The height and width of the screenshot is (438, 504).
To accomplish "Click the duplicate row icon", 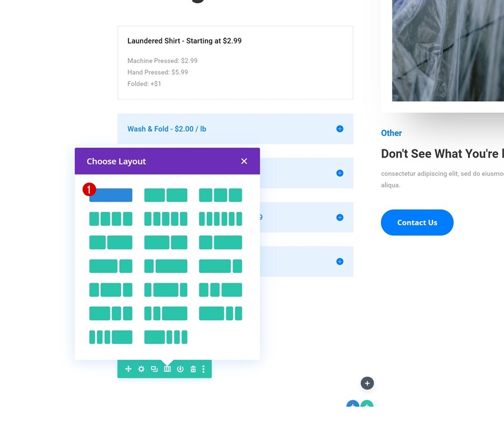I will tap(154, 369).
